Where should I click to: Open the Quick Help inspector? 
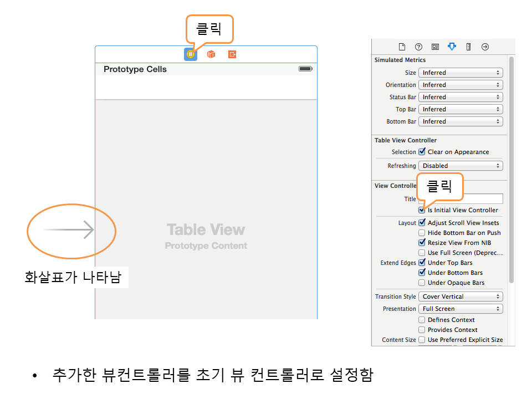pos(419,47)
